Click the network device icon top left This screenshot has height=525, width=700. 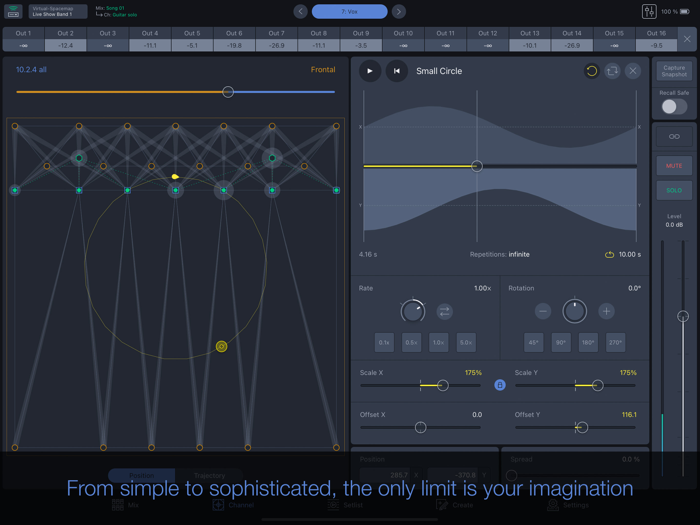[13, 12]
